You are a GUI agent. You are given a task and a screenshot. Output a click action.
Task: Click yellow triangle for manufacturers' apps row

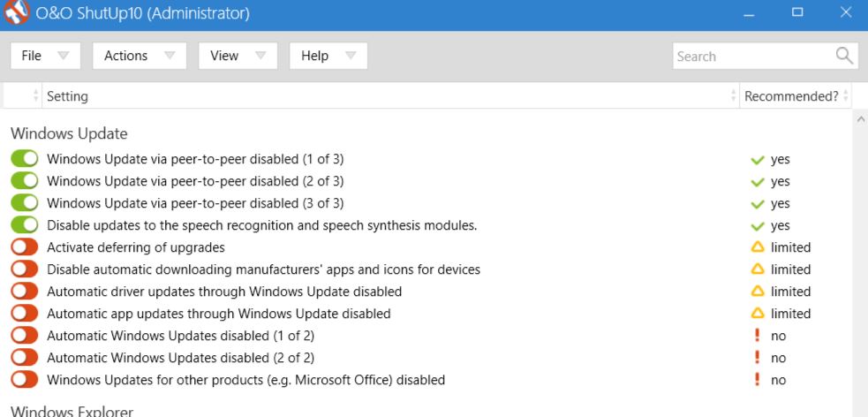(758, 269)
